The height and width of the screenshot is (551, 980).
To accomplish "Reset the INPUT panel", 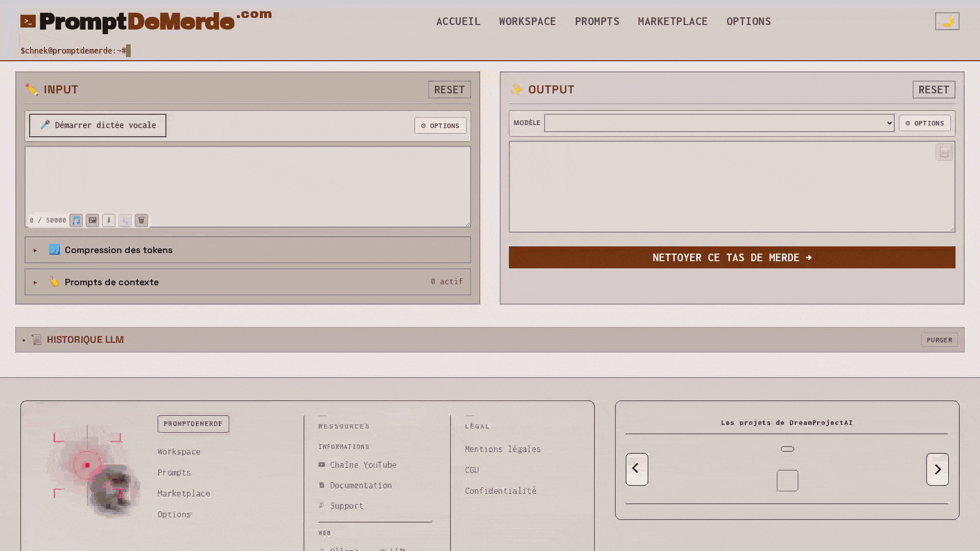I will coord(449,90).
